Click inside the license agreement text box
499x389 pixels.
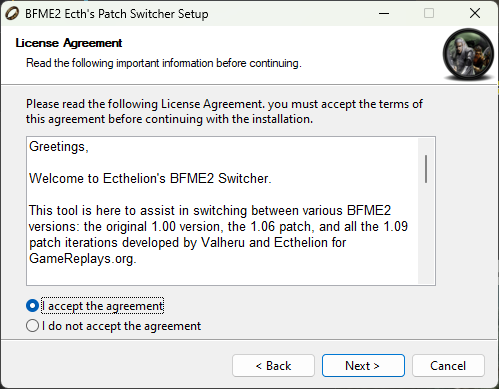tap(231, 211)
